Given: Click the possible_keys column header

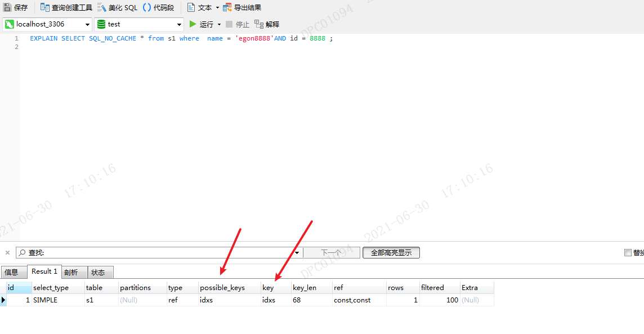Looking at the screenshot, I should pyautogui.click(x=230, y=288).
